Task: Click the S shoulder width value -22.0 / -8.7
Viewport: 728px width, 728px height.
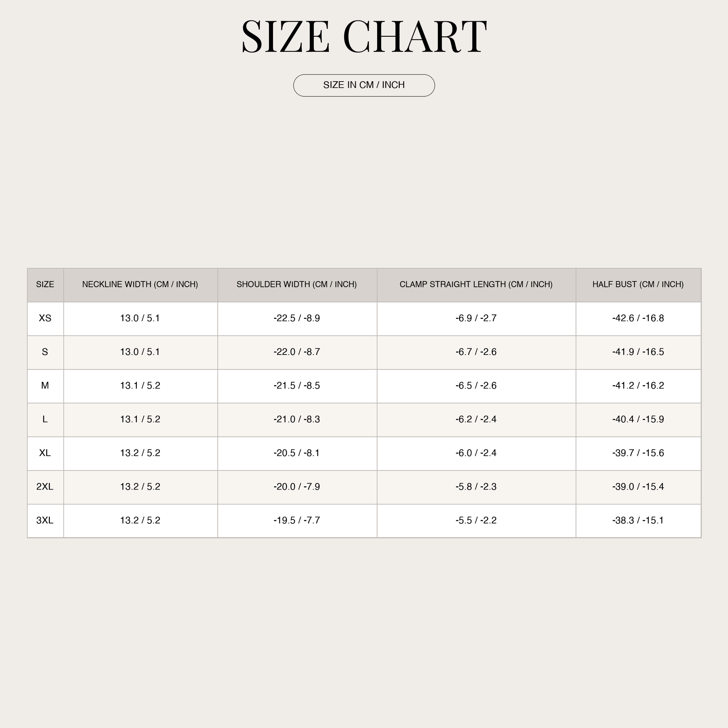Action: (x=297, y=352)
